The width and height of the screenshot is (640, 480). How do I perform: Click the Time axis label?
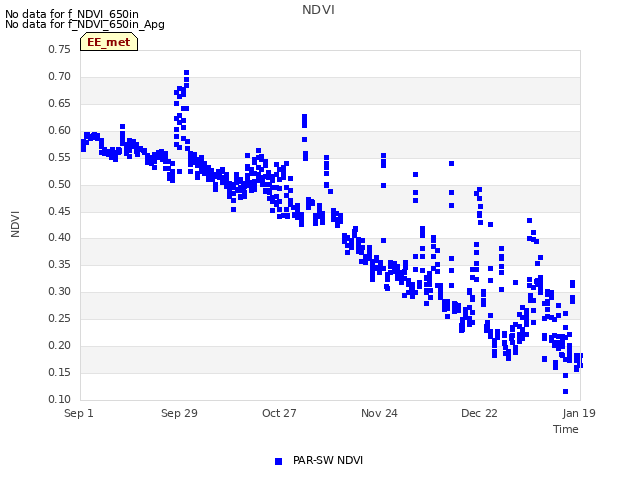[565, 429]
